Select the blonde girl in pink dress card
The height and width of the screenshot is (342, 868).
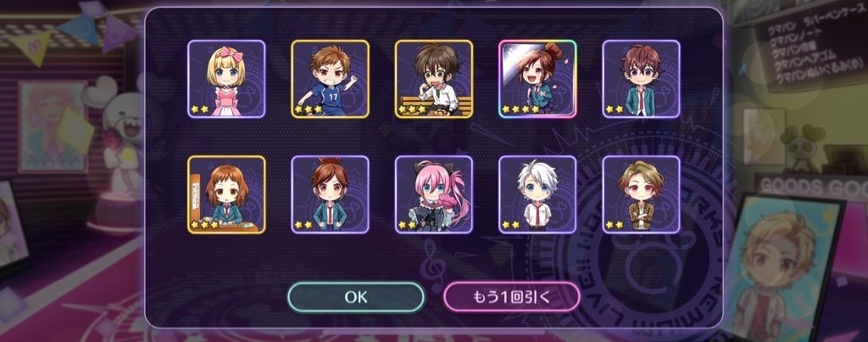(x=226, y=79)
